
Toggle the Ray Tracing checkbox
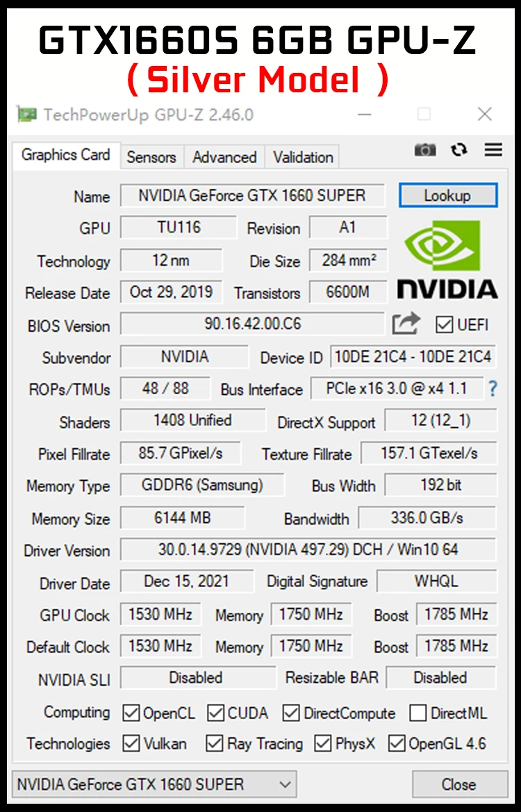click(x=214, y=744)
